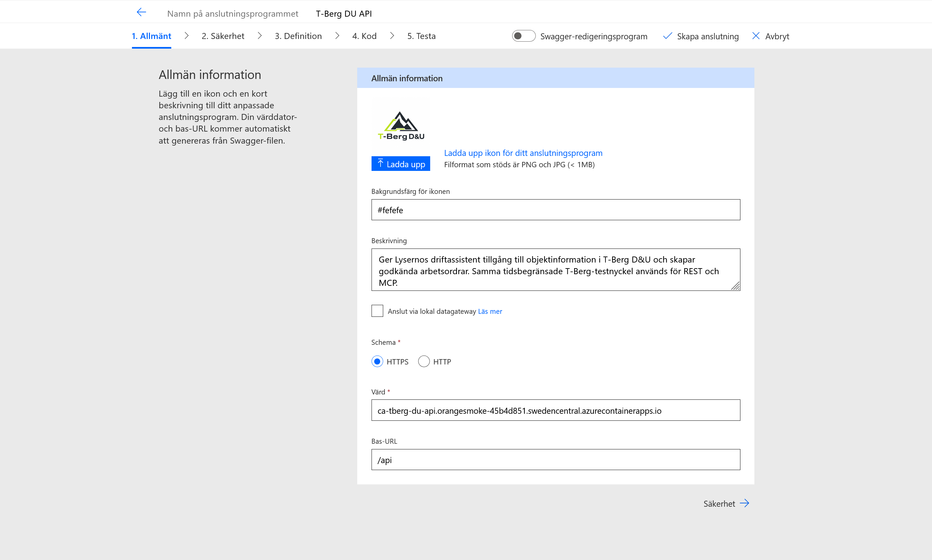
Task: Click the Schema label text
Action: [x=383, y=342]
